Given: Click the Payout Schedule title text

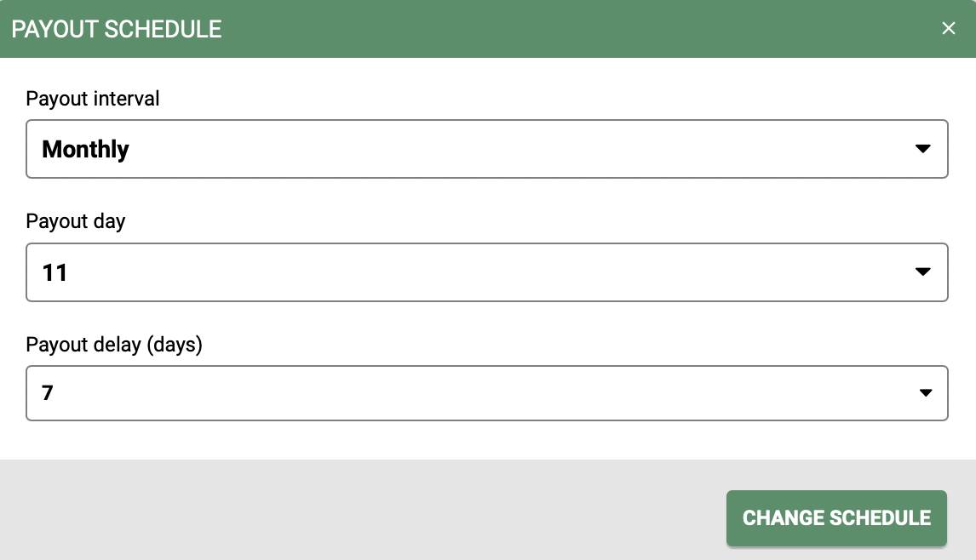Looking at the screenshot, I should tap(118, 29).
